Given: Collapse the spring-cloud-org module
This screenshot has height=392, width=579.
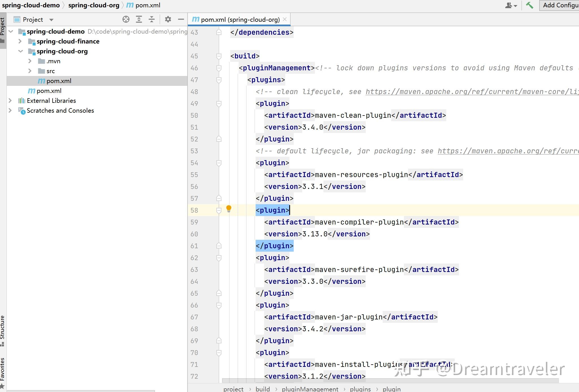Looking at the screenshot, I should click(x=20, y=51).
